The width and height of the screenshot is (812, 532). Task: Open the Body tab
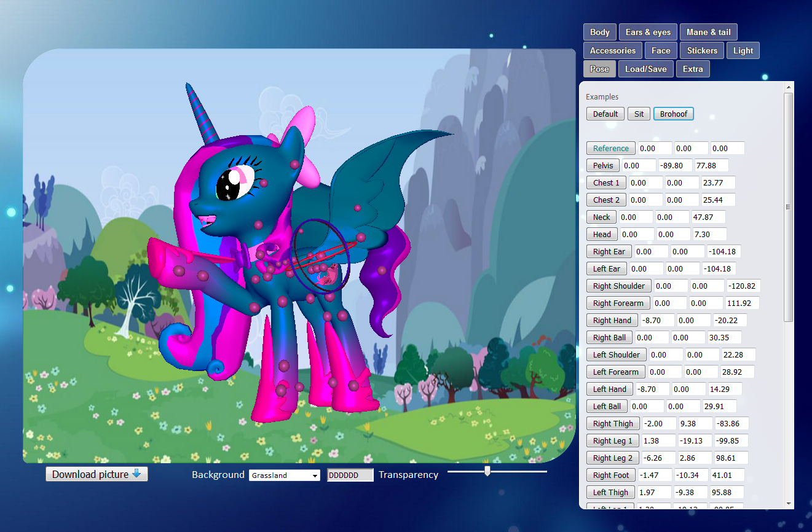pos(599,33)
